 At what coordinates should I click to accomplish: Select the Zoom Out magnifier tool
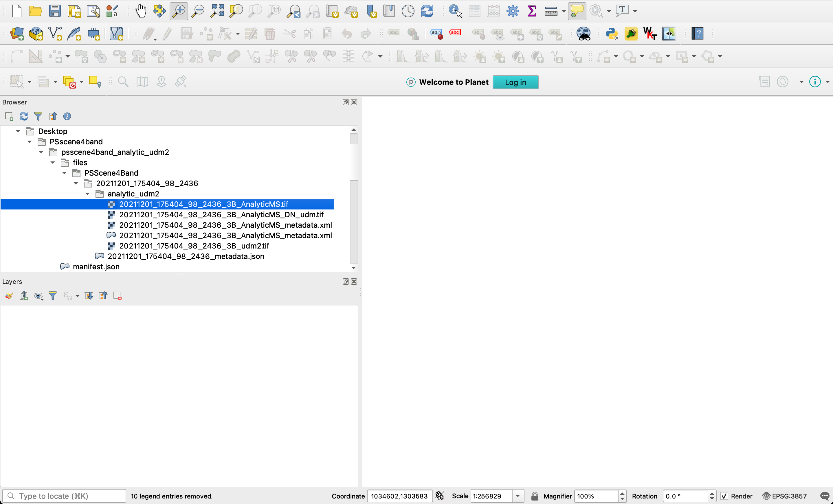[x=198, y=11]
